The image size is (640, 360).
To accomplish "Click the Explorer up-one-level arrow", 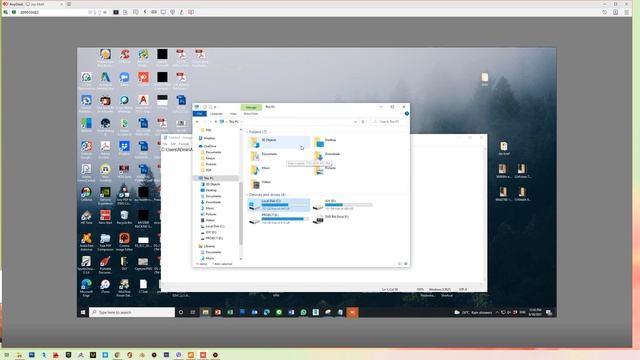I will tap(216, 122).
